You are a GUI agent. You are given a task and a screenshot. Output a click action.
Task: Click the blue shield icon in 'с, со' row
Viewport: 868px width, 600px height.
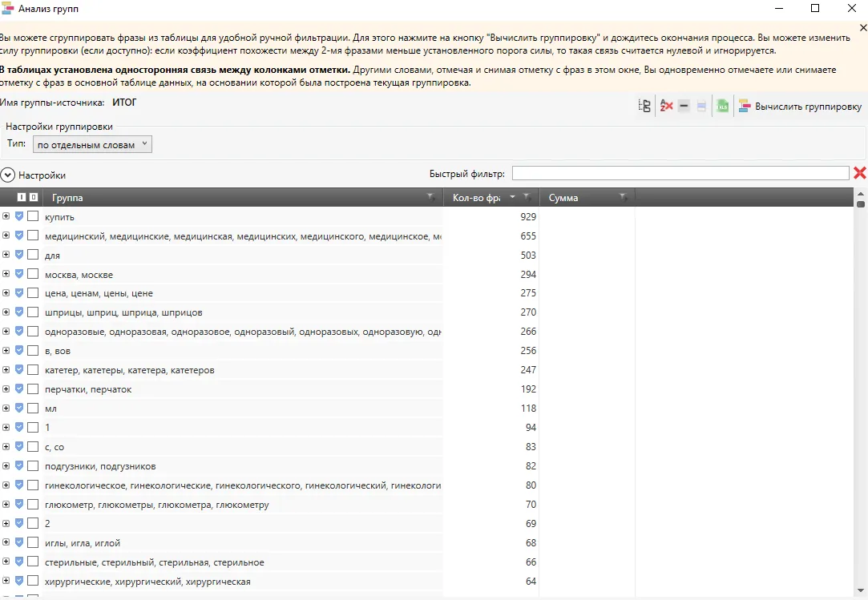pyautogui.click(x=19, y=446)
